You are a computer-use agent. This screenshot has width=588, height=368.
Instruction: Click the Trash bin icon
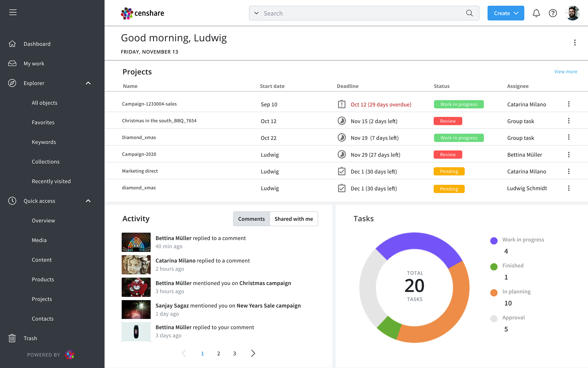click(12, 338)
